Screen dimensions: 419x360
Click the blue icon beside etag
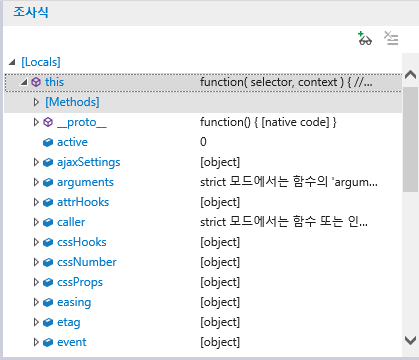click(48, 322)
